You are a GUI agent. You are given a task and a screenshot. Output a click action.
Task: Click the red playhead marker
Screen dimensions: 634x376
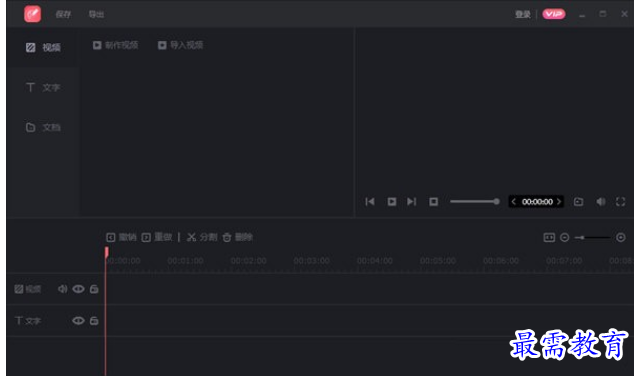click(x=106, y=252)
